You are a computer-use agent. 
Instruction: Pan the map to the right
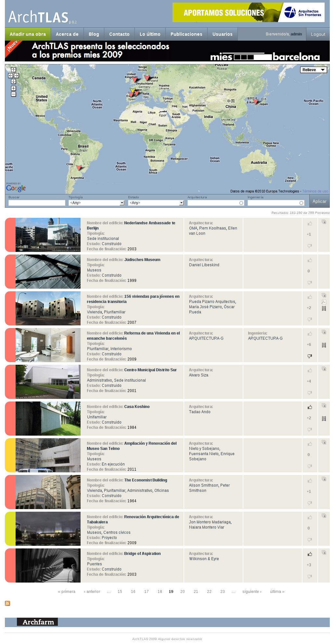[x=16, y=75]
